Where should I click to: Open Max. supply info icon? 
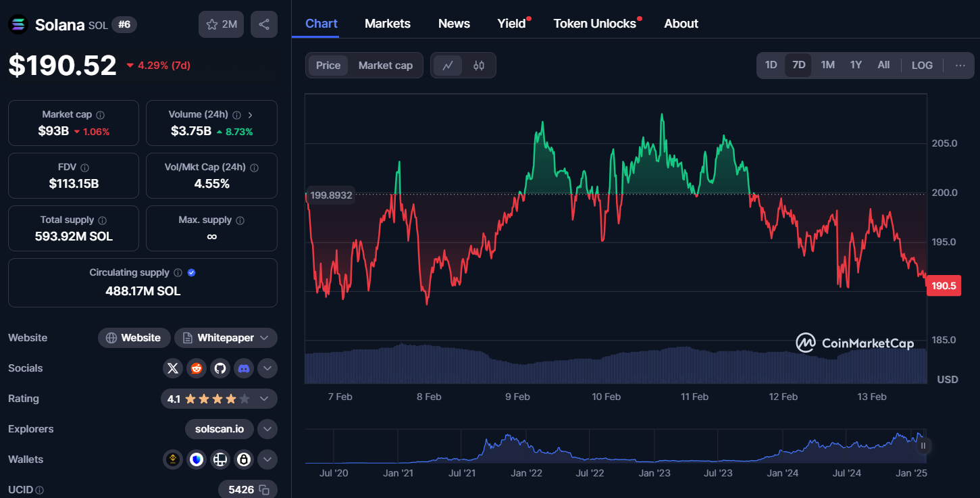[240, 220]
